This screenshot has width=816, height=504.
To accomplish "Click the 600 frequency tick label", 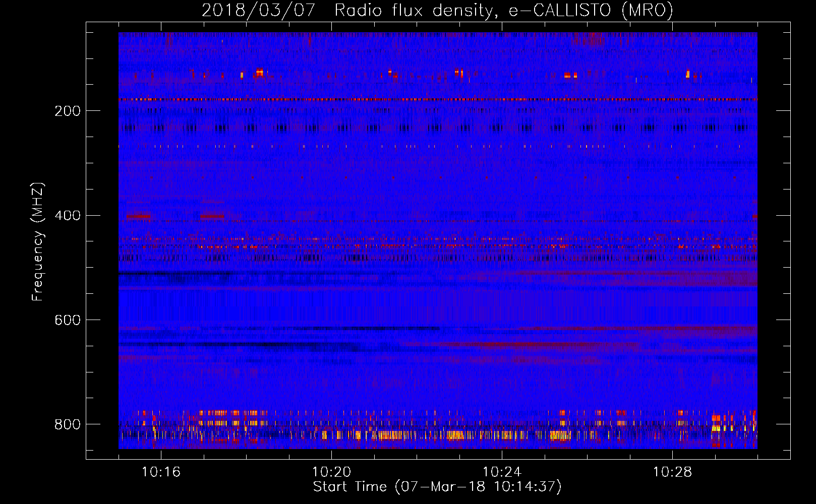I will click(68, 321).
